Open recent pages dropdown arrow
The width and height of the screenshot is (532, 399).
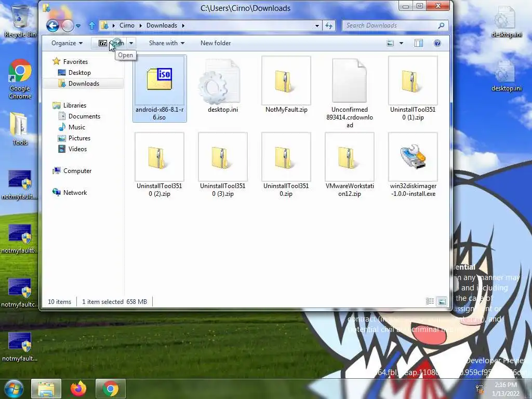point(78,26)
